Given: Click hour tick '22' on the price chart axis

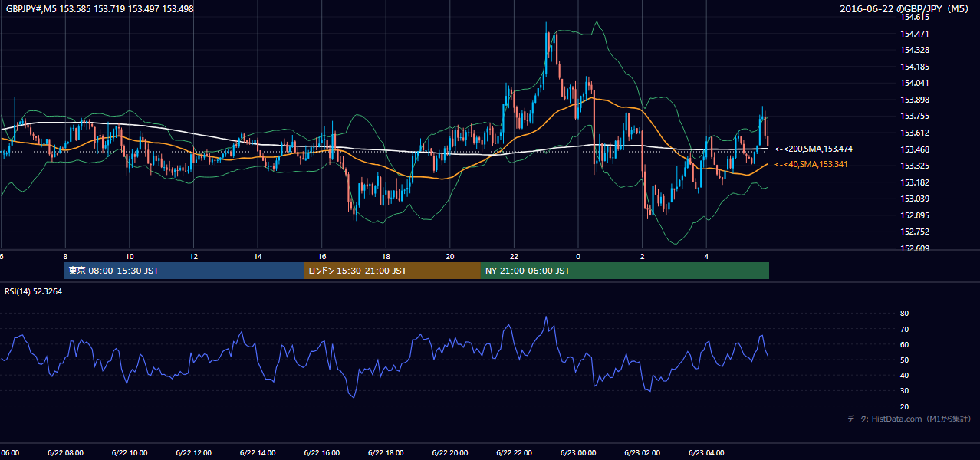Looking at the screenshot, I should (514, 257).
